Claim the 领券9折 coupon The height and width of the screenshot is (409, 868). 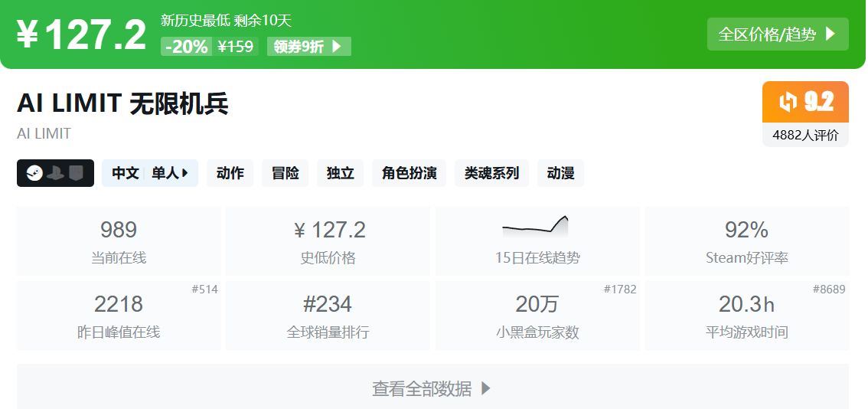tap(309, 47)
